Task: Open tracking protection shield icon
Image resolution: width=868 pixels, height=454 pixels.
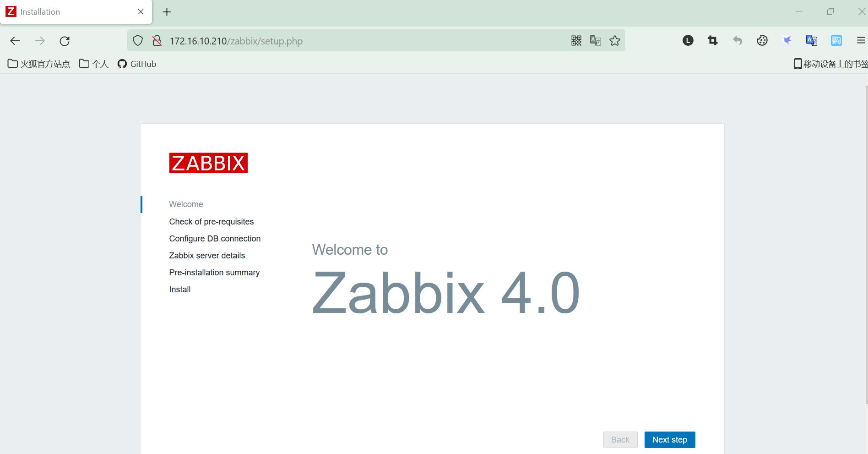Action: [x=138, y=41]
